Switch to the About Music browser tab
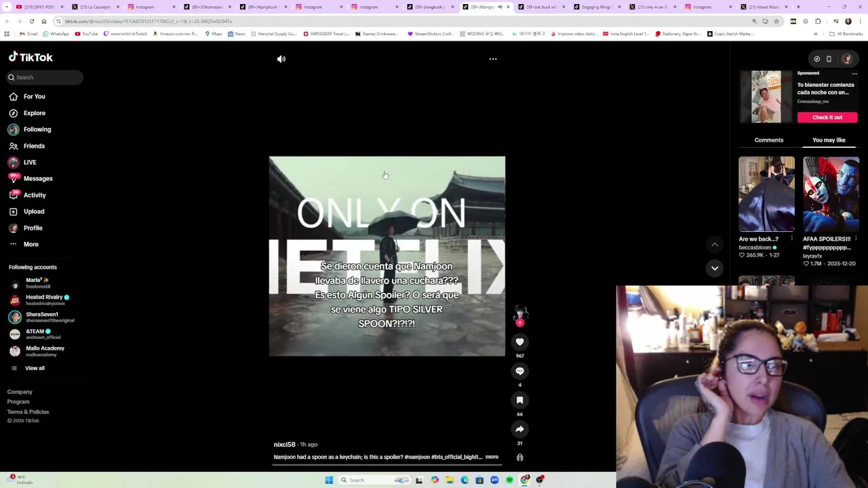This screenshot has width=868, height=488. pos(764,7)
